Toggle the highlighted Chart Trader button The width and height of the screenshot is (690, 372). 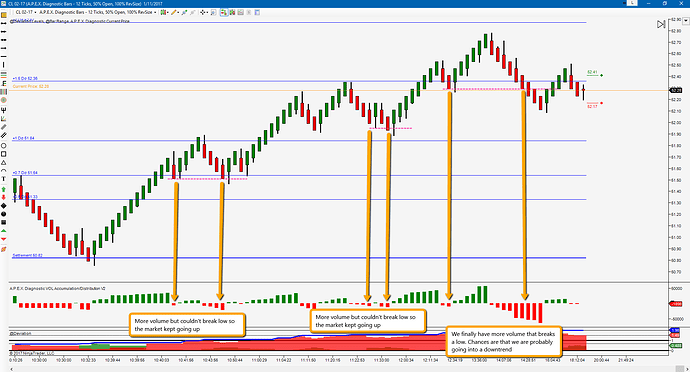click(x=224, y=12)
